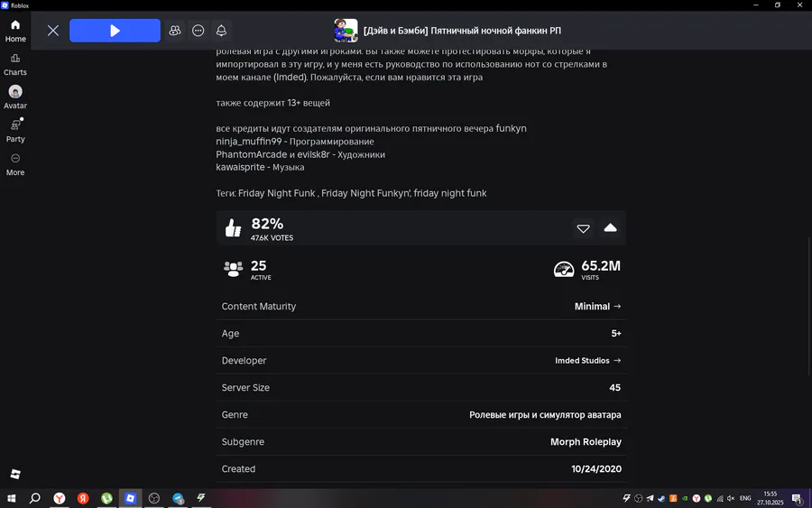Open Content Maturity Minimal link
812x508 pixels.
[x=597, y=306]
